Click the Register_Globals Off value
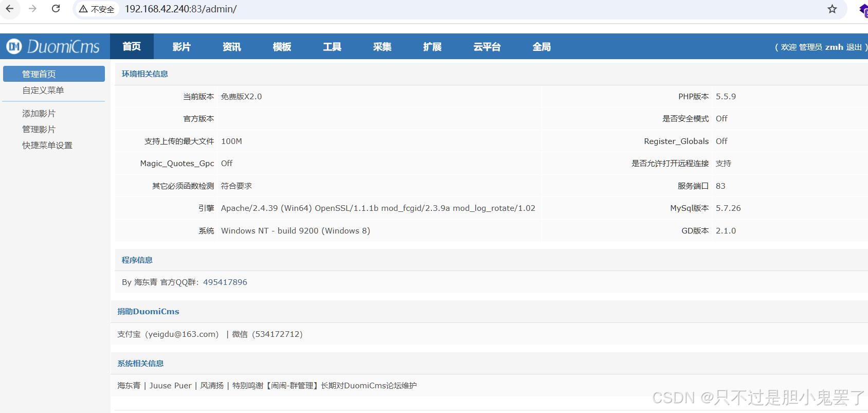The width and height of the screenshot is (868, 413). pyautogui.click(x=721, y=141)
